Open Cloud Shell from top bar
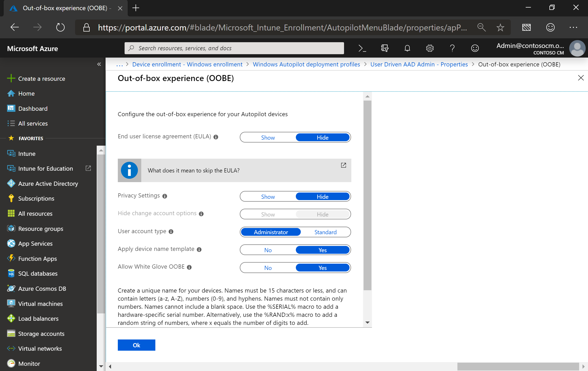This screenshot has width=588, height=371. point(362,48)
